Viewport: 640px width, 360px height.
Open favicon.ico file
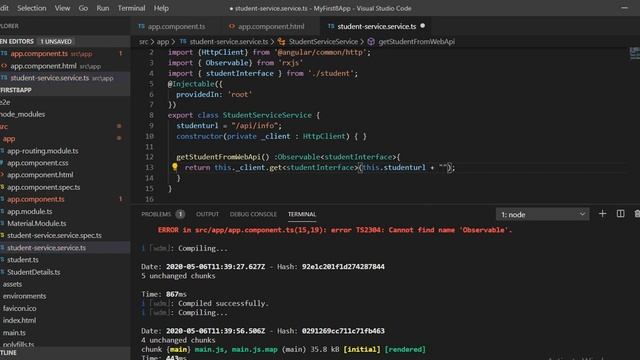(x=20, y=308)
